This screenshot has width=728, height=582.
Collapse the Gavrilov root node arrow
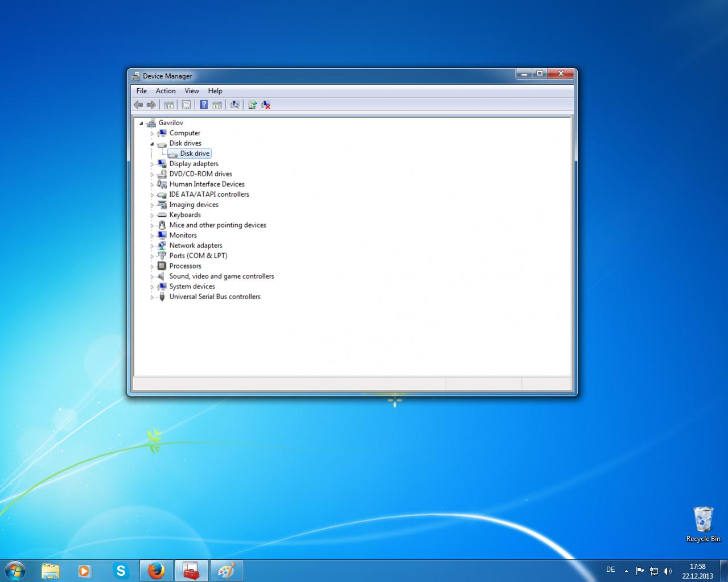(141, 123)
